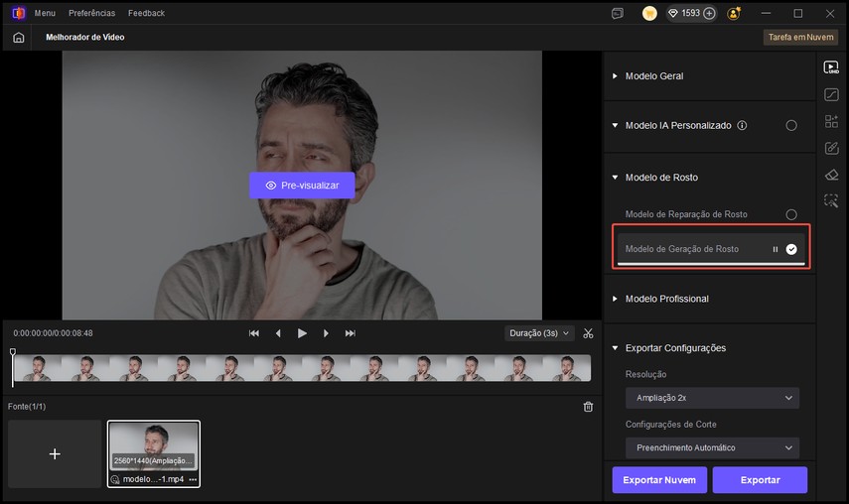Open the Resolução Ampliação 2x dropdown
Viewport: 849px width, 504px height.
pyautogui.click(x=712, y=398)
